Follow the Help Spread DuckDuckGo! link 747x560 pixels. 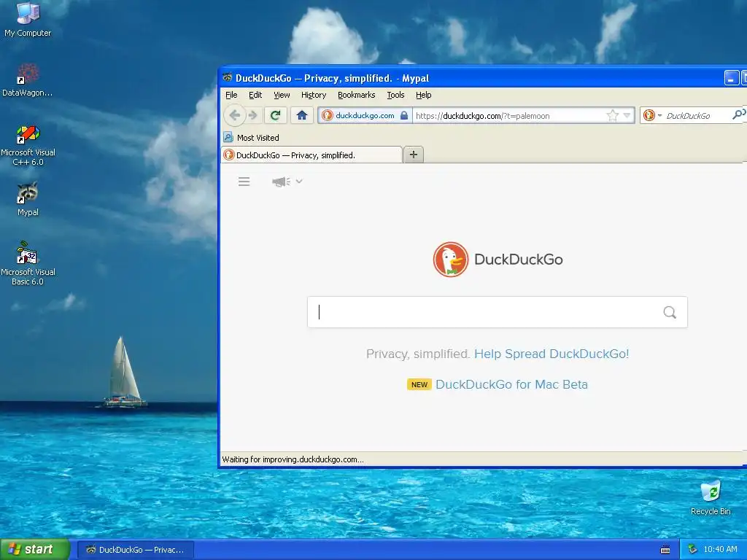tap(551, 354)
